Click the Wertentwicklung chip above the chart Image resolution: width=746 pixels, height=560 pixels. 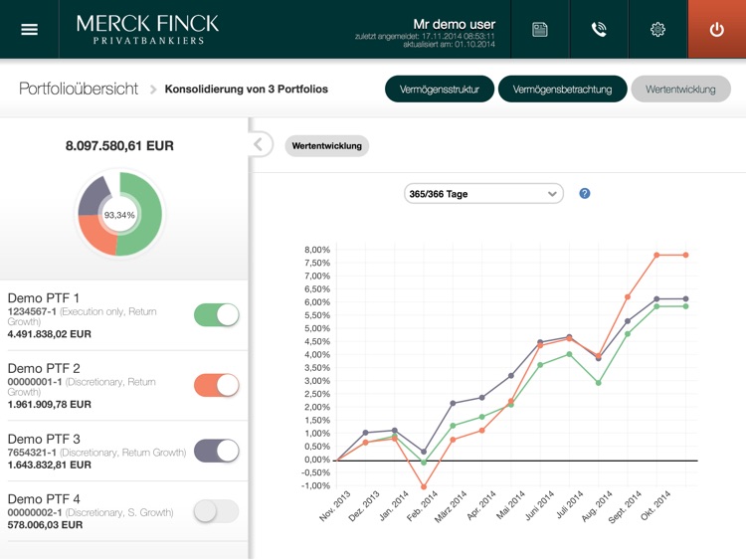326,146
